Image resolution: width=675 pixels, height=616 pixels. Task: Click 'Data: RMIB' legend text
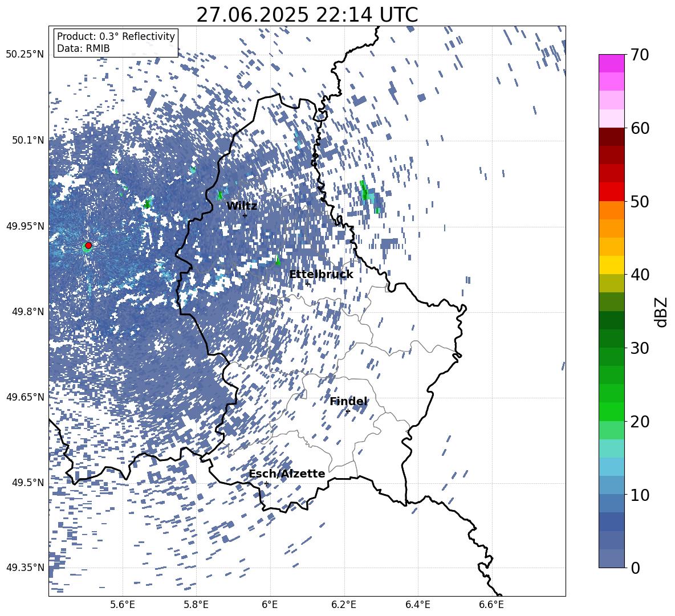click(83, 48)
